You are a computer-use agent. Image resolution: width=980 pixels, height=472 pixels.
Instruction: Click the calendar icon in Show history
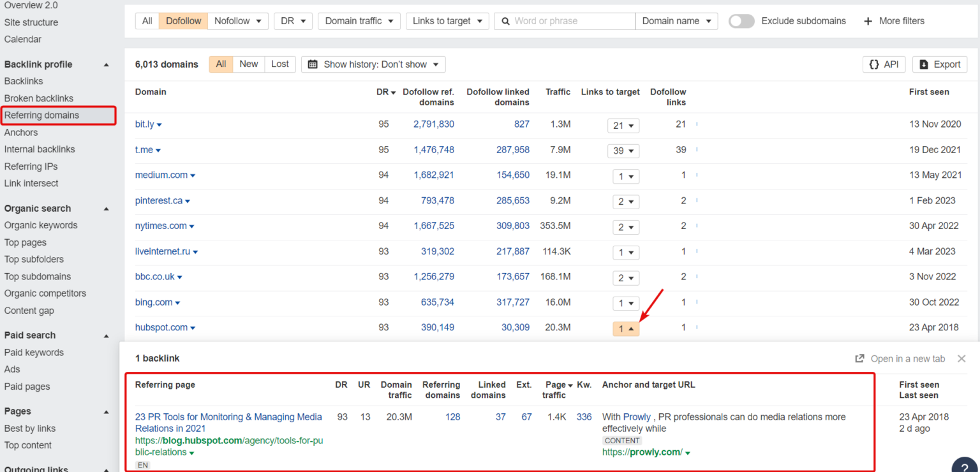(312, 64)
